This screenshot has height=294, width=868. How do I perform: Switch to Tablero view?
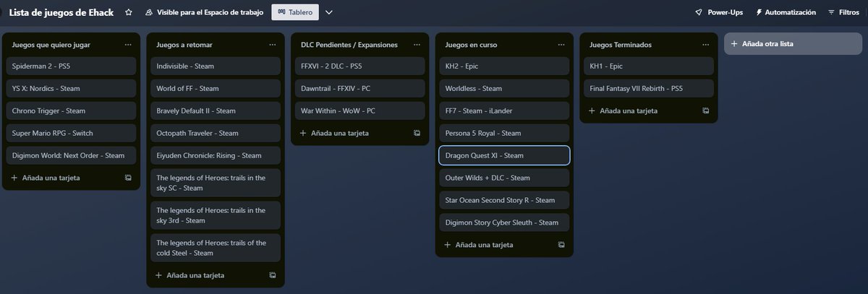click(x=294, y=12)
